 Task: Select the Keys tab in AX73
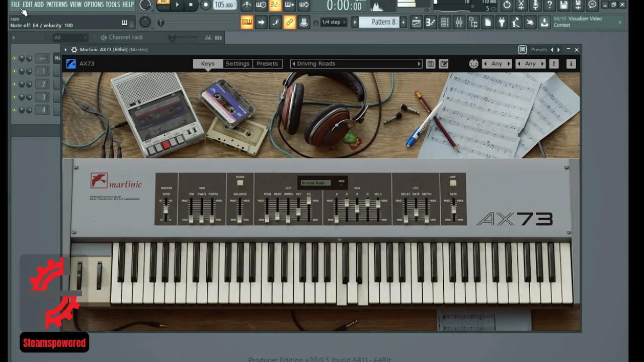[x=208, y=64]
